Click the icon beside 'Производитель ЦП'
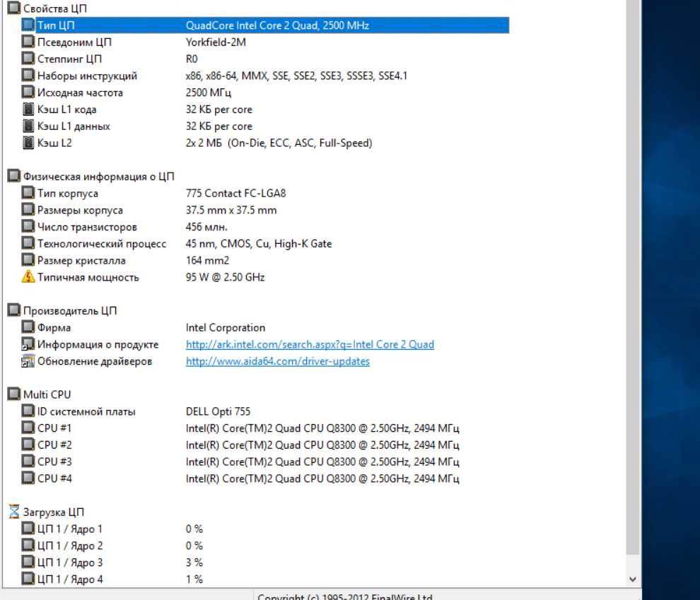Screen dimensions: 700x600 tap(14, 310)
